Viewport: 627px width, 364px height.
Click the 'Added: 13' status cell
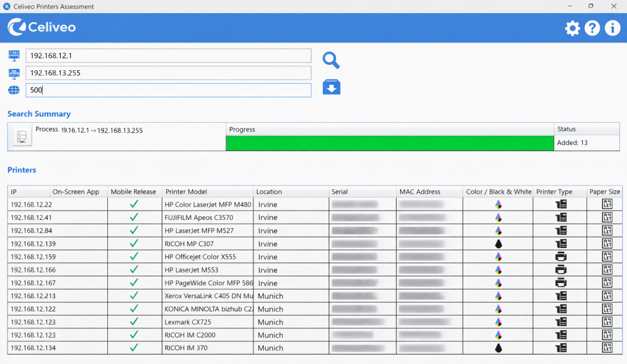[x=587, y=143]
